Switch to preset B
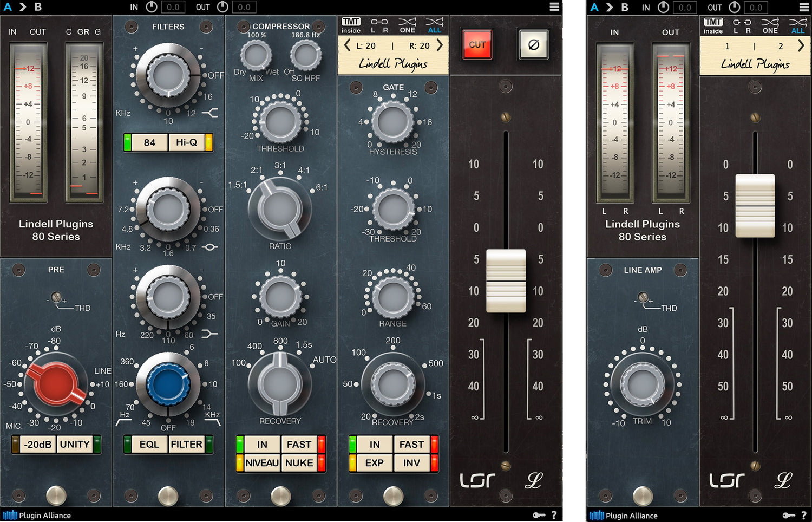The height and width of the screenshot is (522, 812). point(37,7)
